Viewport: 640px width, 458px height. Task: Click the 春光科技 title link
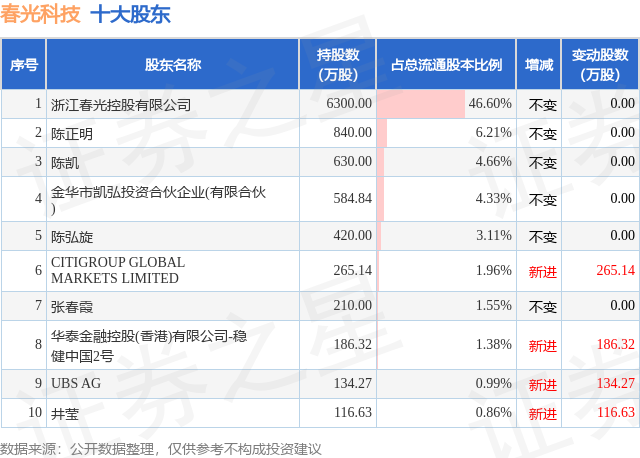[40, 15]
